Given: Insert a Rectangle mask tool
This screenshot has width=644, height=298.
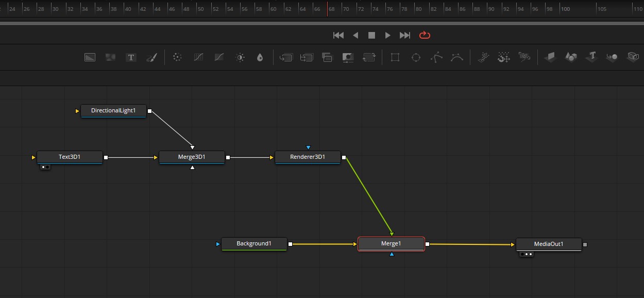Looking at the screenshot, I should [x=395, y=57].
